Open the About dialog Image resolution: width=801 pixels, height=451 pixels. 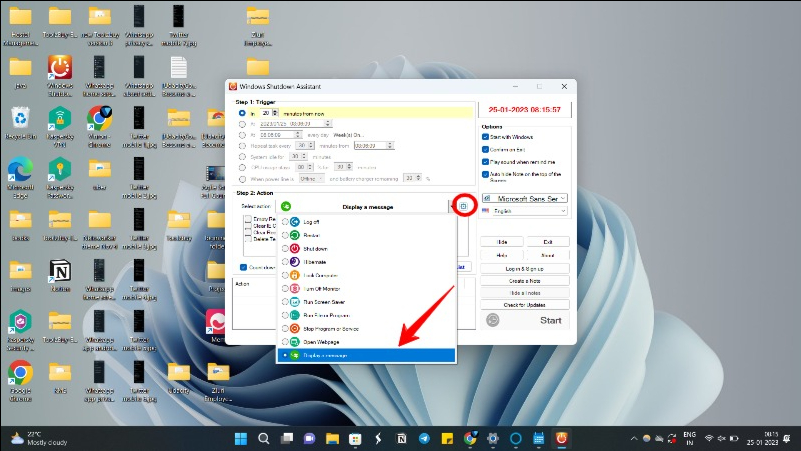548,255
